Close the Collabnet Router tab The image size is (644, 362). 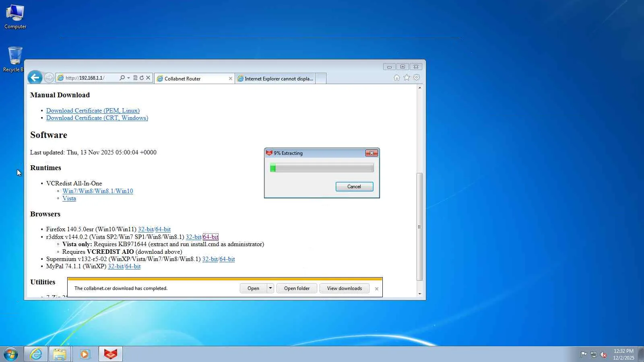tap(230, 78)
